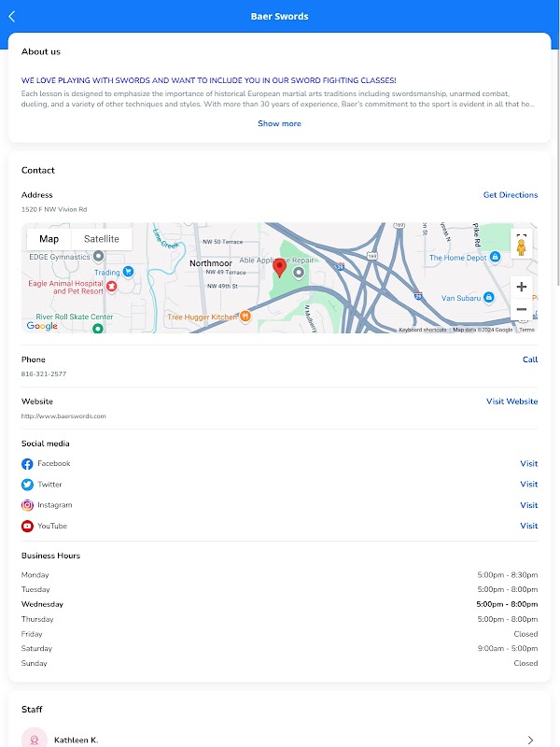Expand Kathleen K. staff row chevron
Image resolution: width=560 pixels, height=747 pixels.
click(530, 740)
